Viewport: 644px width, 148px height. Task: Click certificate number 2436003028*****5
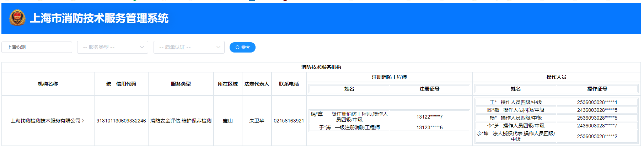click(597, 110)
